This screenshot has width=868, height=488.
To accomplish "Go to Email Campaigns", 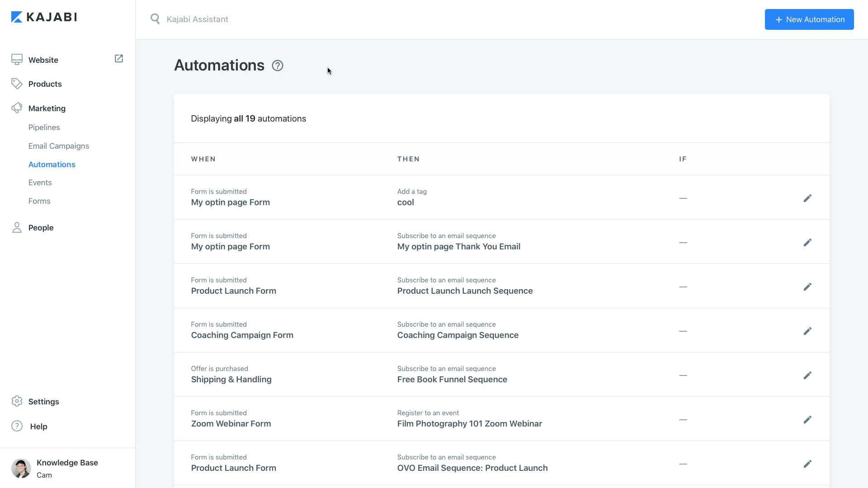I will pyautogui.click(x=59, y=146).
